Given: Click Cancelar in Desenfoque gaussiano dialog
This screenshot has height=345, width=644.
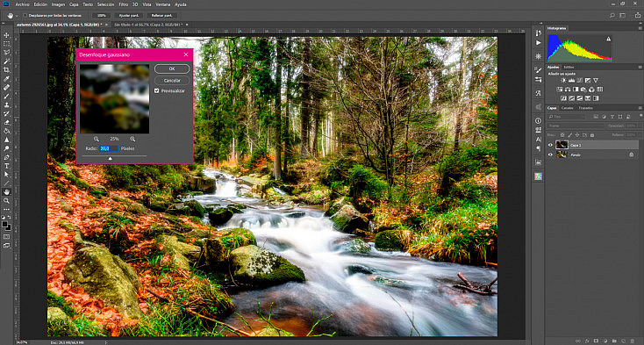Looking at the screenshot, I should point(172,80).
